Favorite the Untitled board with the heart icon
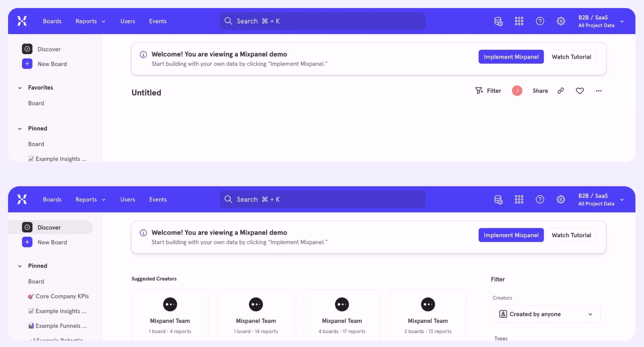Screen dimensions: 644x347 tap(580, 91)
